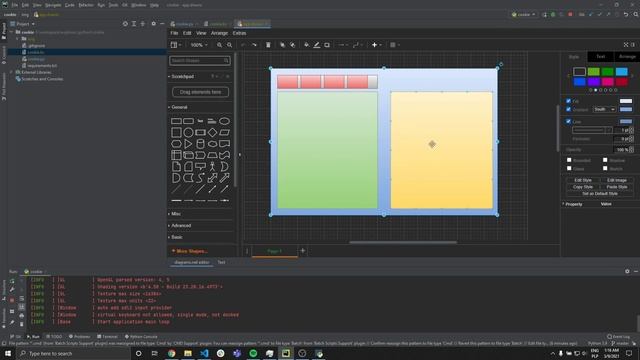The image size is (640, 360).
Task: Click the Chrome icon in taskbar
Action: [171, 353]
